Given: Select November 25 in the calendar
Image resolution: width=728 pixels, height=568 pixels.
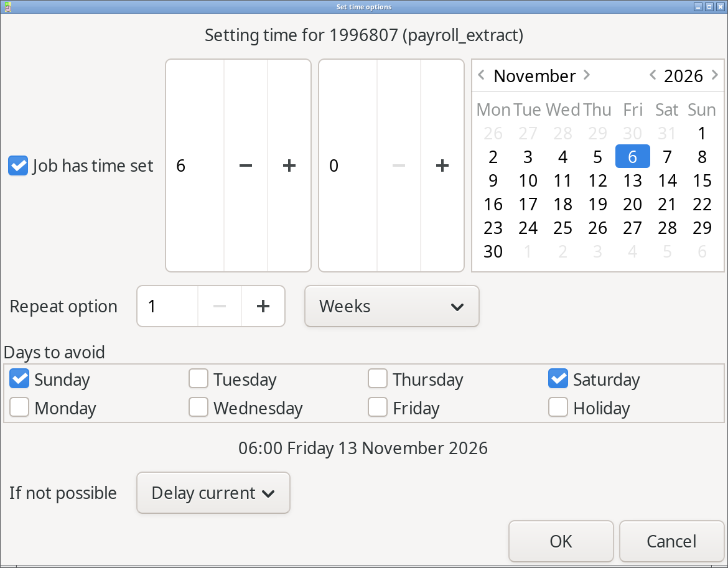Looking at the screenshot, I should pos(562,228).
